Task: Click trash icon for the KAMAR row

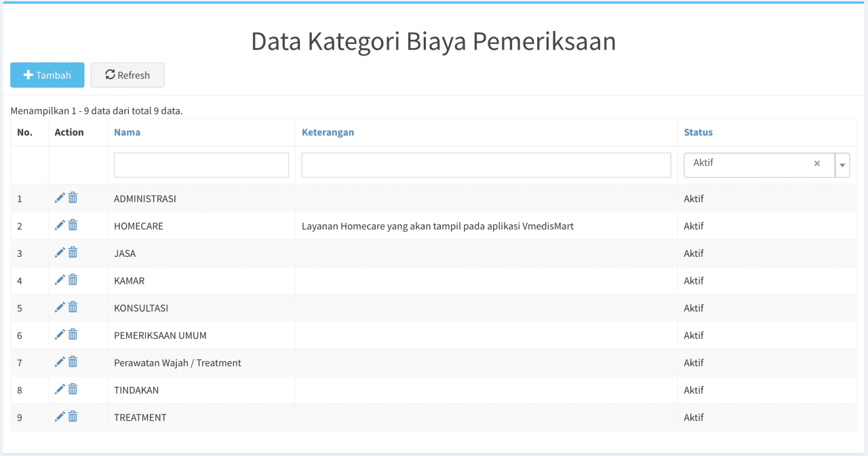Action: pyautogui.click(x=73, y=280)
